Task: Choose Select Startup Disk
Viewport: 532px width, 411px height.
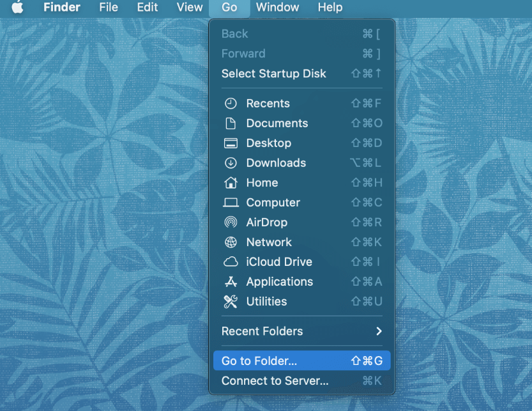Action: point(302,74)
